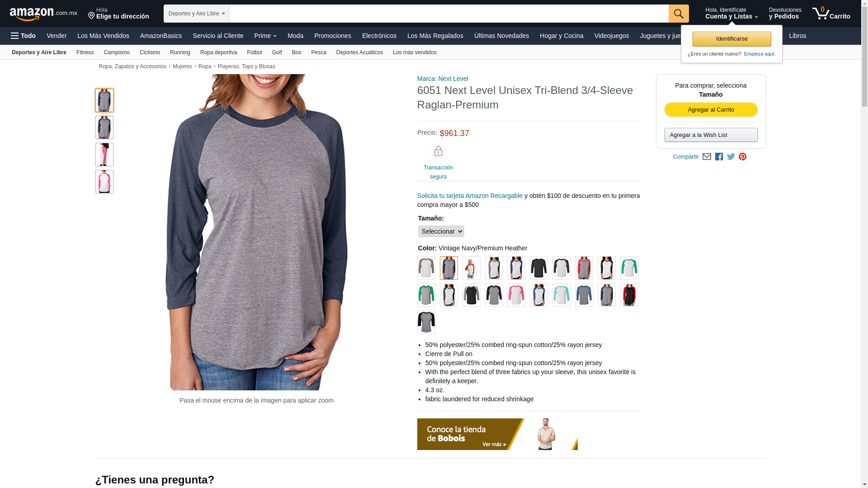868x488 pixels.
Task: Expand Cuenta y Listas menu
Action: (x=731, y=14)
